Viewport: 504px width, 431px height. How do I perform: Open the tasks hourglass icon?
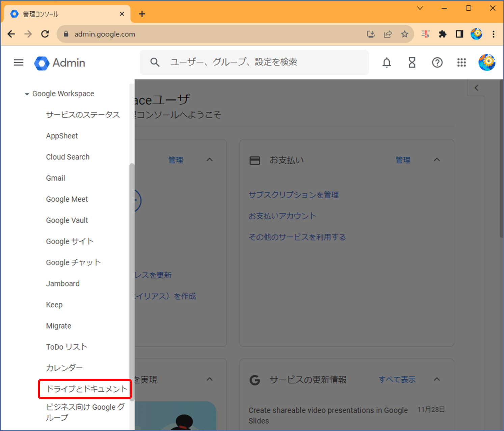(412, 62)
